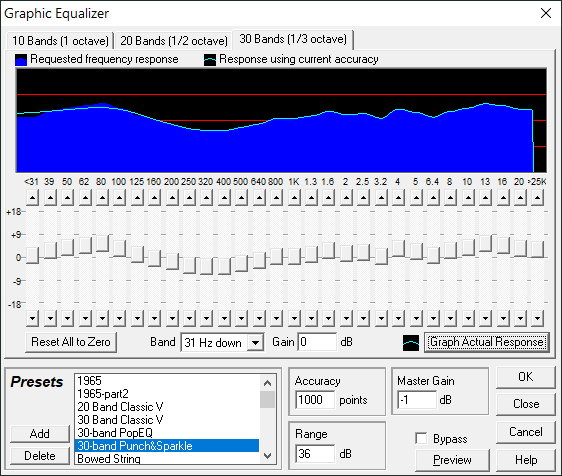Select the 30-band PopEQ preset

(167, 433)
